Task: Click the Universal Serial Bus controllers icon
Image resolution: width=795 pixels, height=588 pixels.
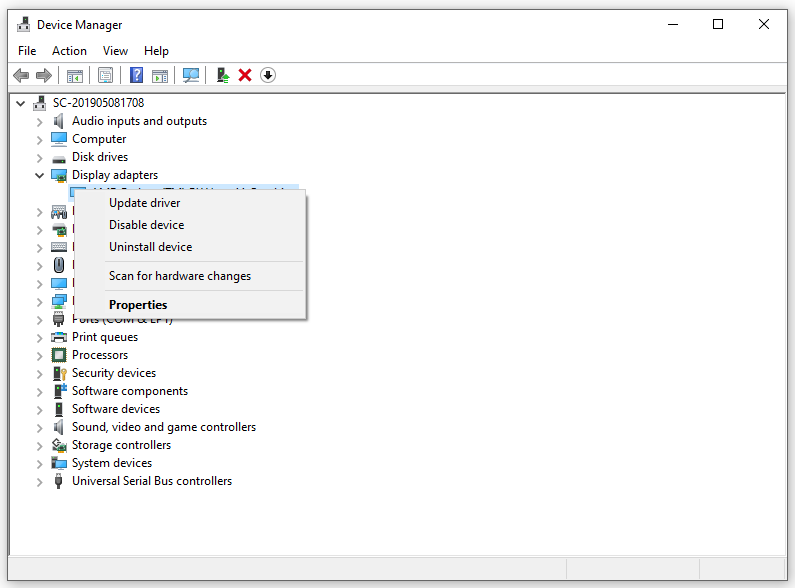Action: coord(58,481)
